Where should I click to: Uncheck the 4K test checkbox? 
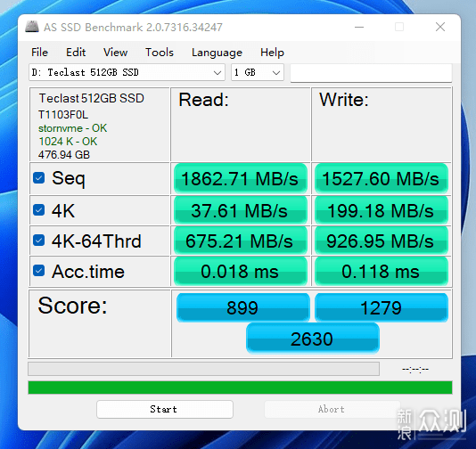coord(39,210)
